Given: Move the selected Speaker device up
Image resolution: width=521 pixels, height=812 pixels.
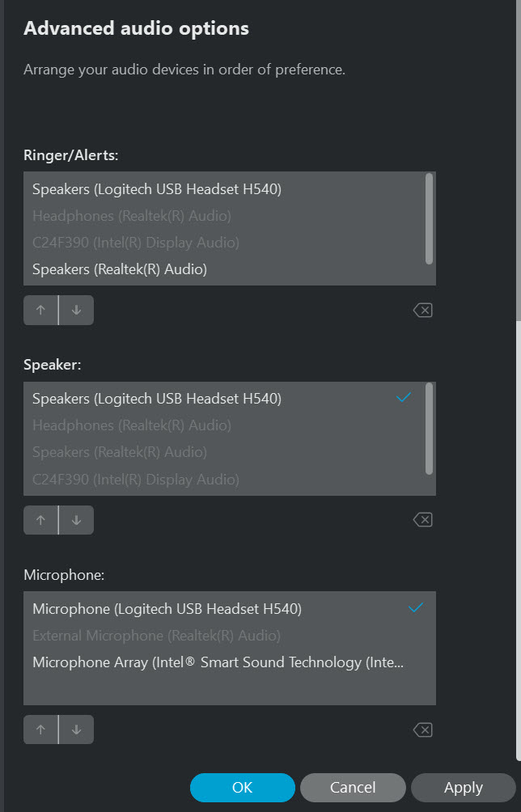Looking at the screenshot, I should (x=40, y=519).
